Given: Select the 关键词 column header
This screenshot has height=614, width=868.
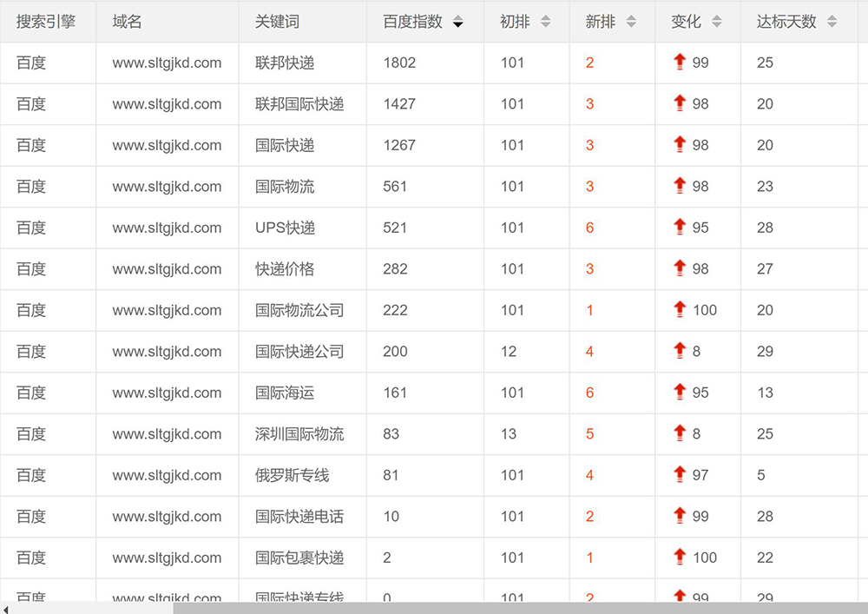Looking at the screenshot, I should 277,22.
